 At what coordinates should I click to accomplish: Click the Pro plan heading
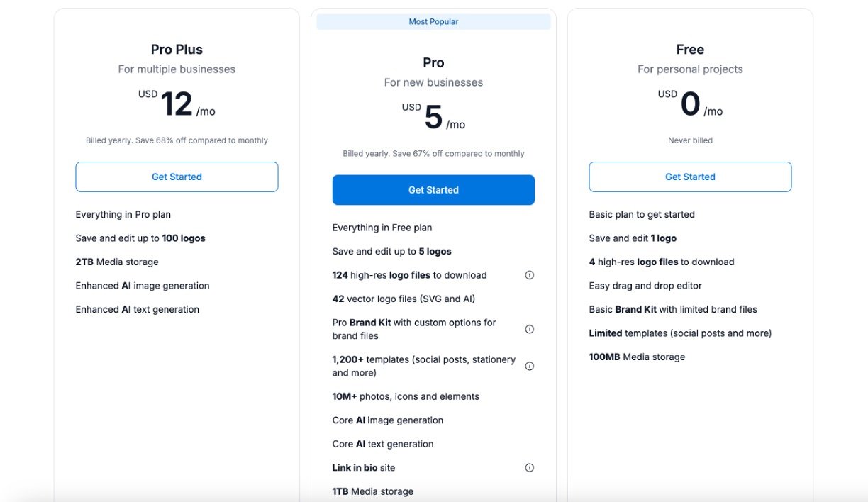433,62
